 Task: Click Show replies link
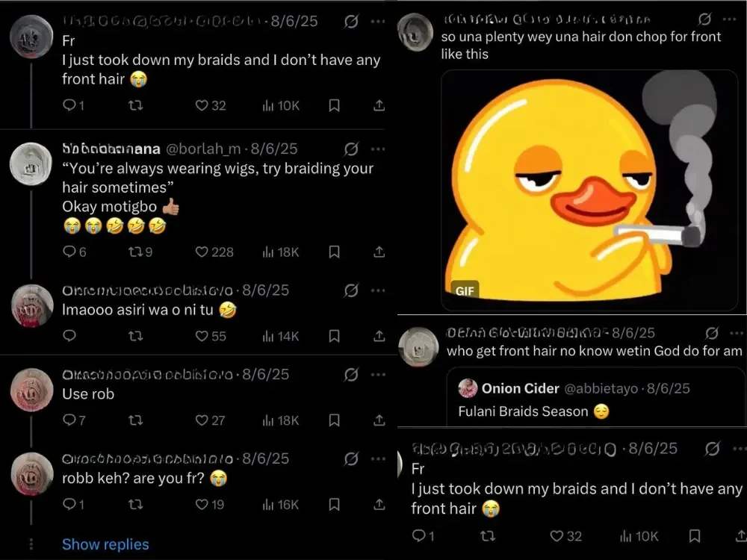point(105,544)
